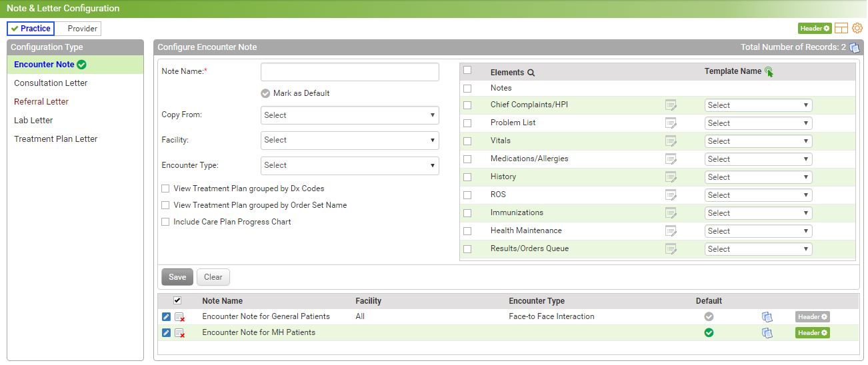Open the orange settings gear icon
Viewport: 868px width, 365px height.
(x=857, y=28)
